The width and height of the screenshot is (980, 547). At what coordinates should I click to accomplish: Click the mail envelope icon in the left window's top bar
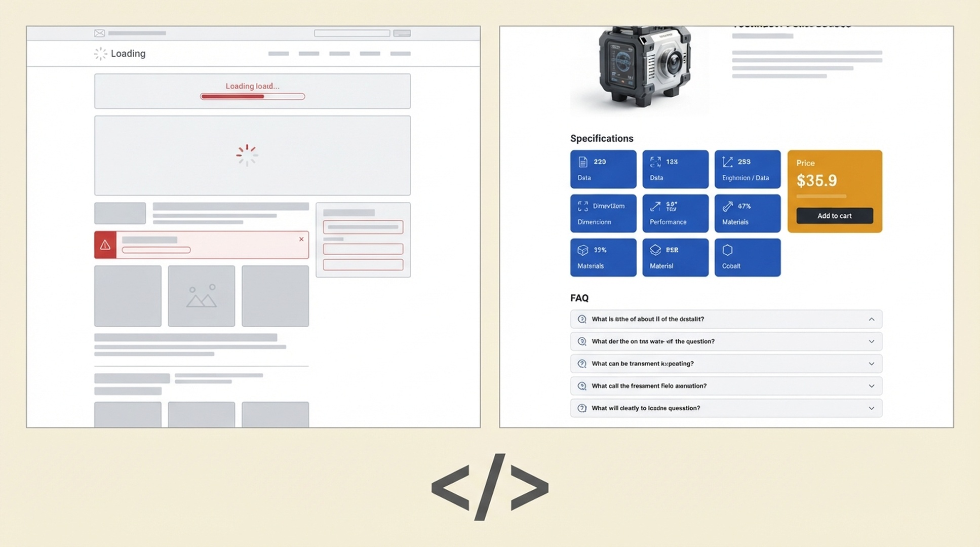click(99, 33)
